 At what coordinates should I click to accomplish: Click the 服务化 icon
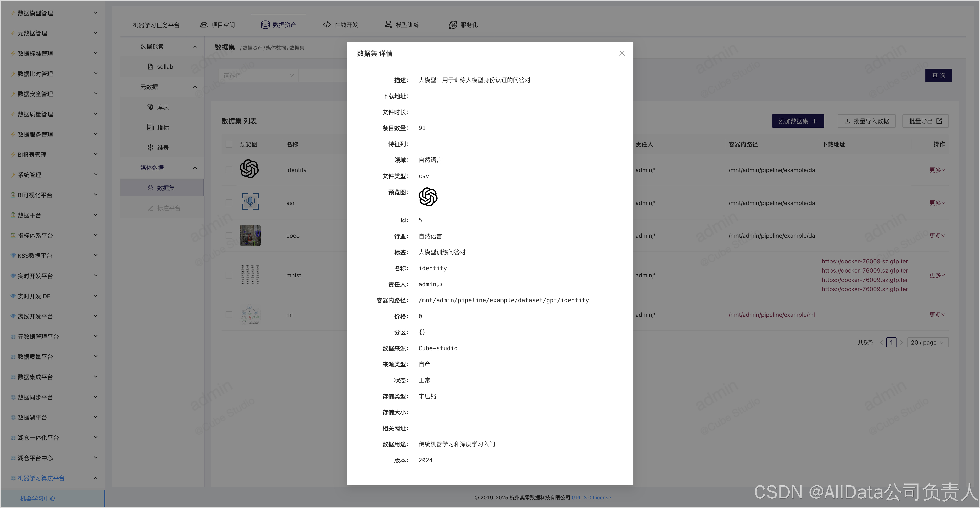452,25
